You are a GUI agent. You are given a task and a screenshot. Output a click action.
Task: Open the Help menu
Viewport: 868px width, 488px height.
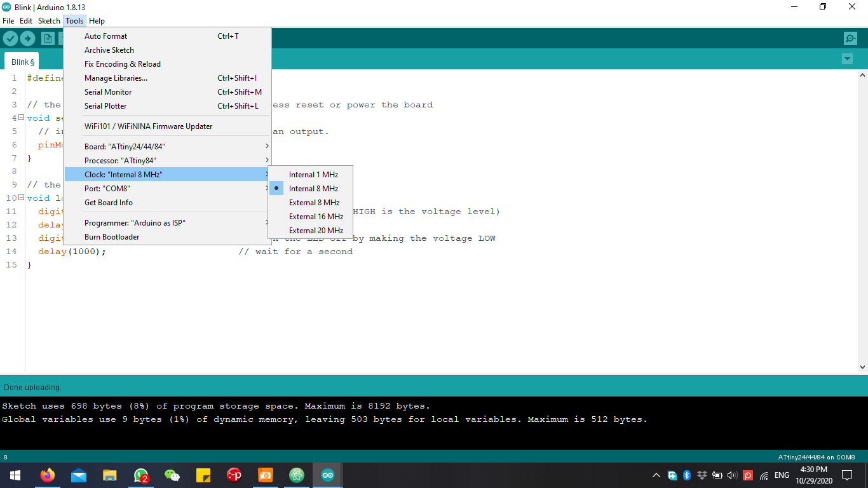tap(97, 21)
